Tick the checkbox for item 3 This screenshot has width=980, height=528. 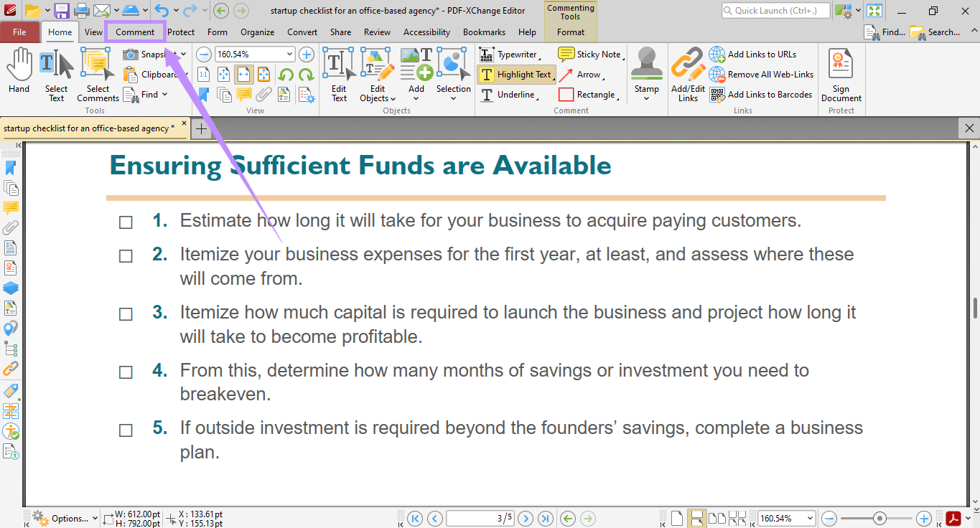[126, 313]
